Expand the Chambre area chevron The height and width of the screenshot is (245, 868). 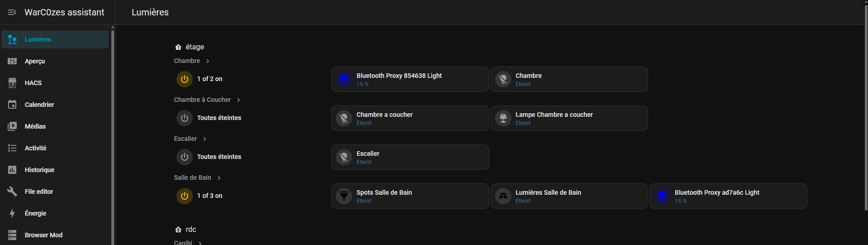tap(208, 61)
